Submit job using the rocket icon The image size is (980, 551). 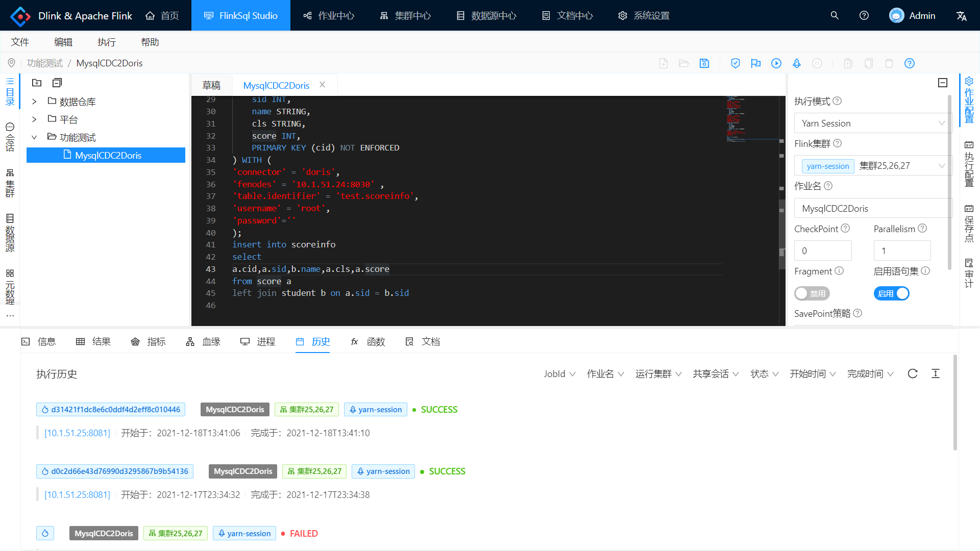point(796,63)
